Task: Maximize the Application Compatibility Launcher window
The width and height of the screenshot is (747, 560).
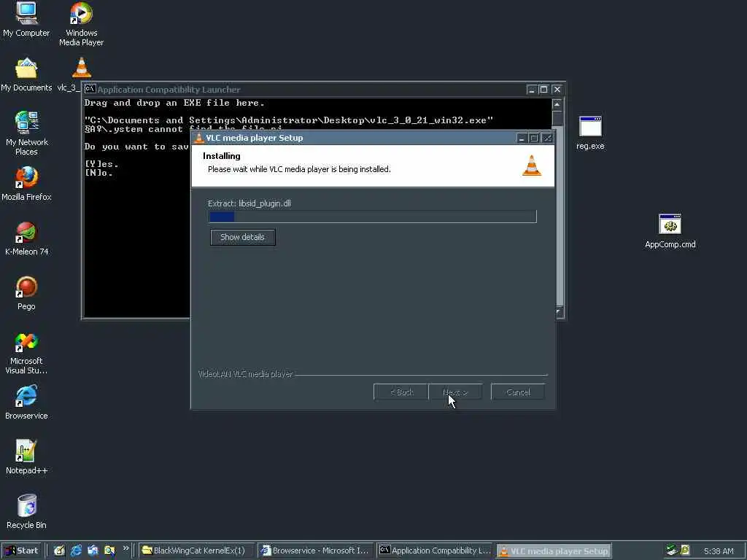Action: 543,90
